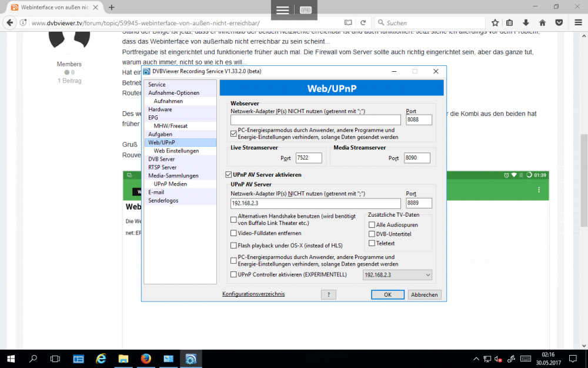Viewport: 588px width, 368px height.
Task: Open the Firefox hamburger menu
Action: click(578, 23)
